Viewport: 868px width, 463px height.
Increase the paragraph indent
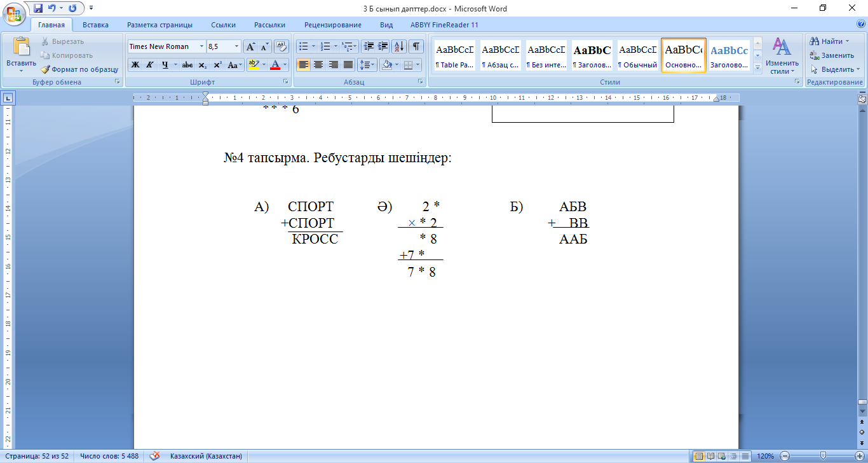point(383,46)
